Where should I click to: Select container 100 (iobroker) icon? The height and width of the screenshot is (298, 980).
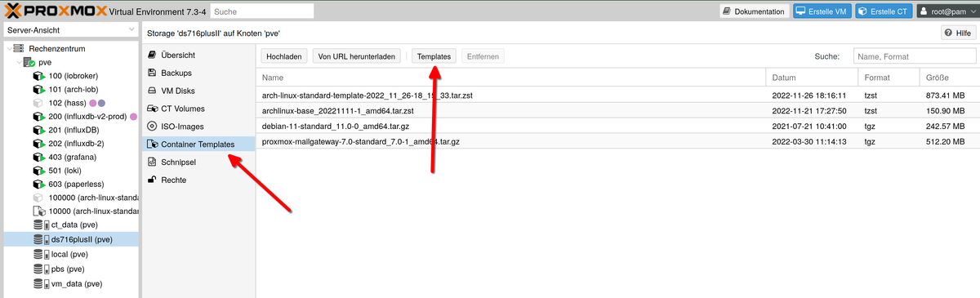click(x=38, y=76)
